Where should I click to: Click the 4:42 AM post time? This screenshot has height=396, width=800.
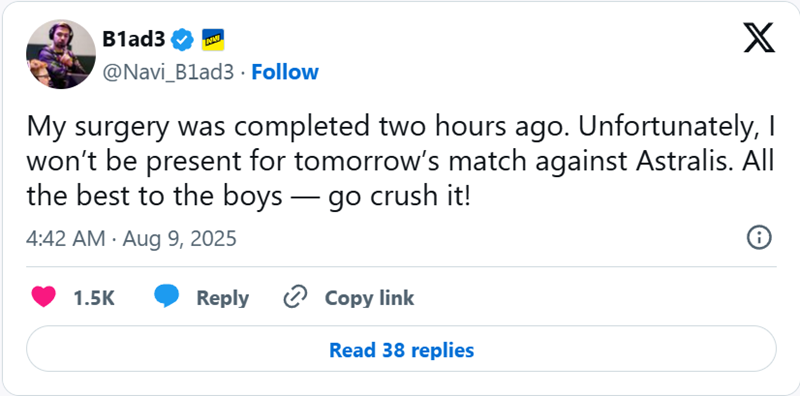(66, 238)
